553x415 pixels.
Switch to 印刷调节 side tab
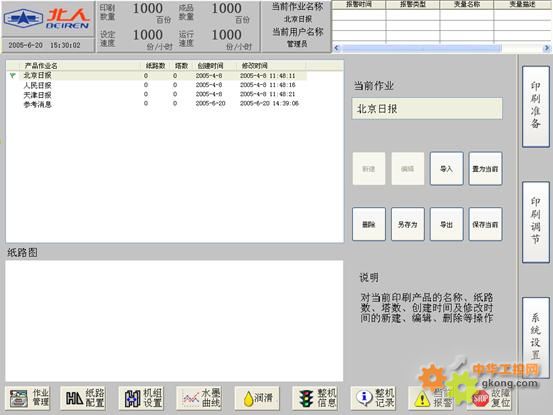[x=536, y=222]
